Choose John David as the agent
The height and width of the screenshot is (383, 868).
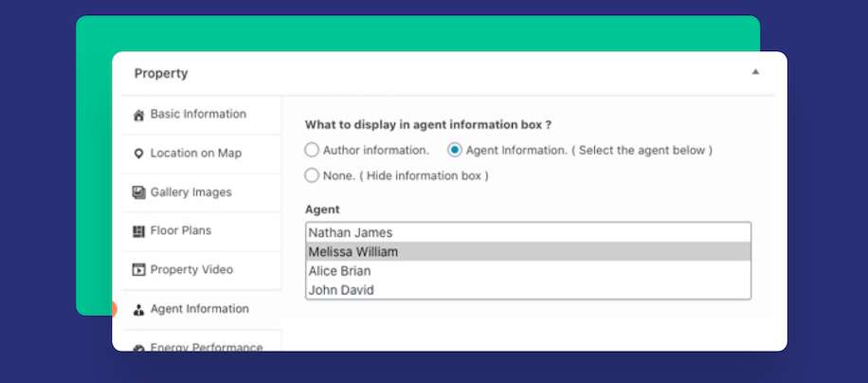341,290
